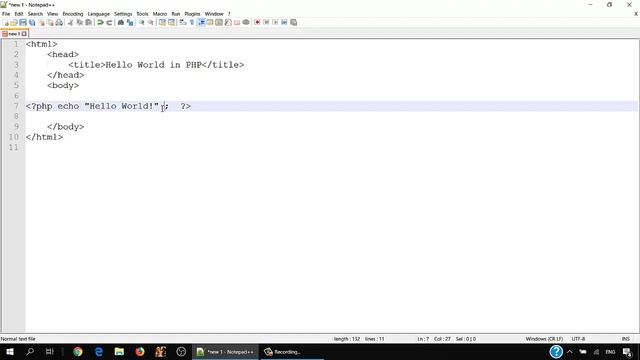Open the Language menu
The height and width of the screenshot is (360, 640).
click(x=98, y=14)
